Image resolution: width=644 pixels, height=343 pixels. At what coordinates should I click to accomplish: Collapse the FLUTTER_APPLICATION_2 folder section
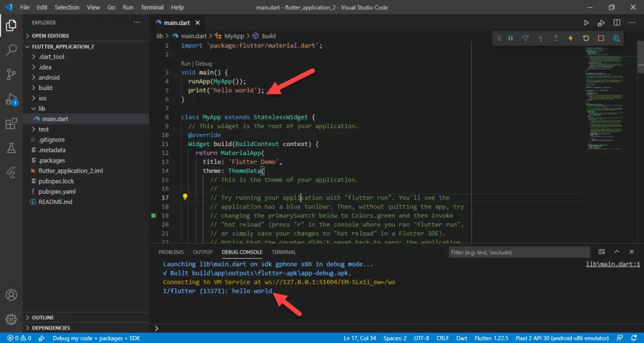[x=86, y=46]
